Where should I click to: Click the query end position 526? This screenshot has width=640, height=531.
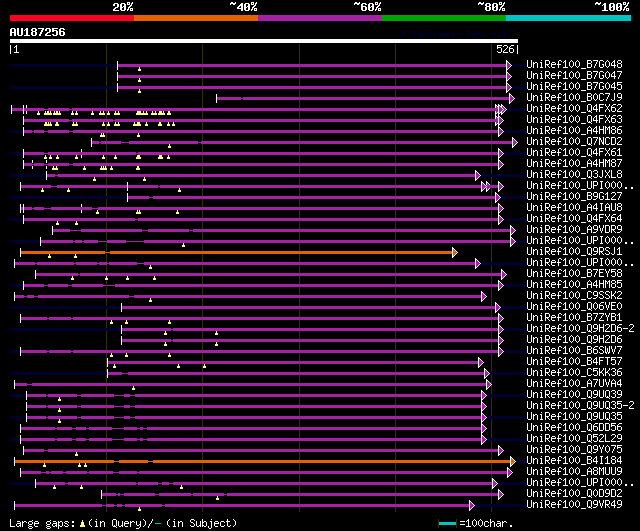[505, 49]
